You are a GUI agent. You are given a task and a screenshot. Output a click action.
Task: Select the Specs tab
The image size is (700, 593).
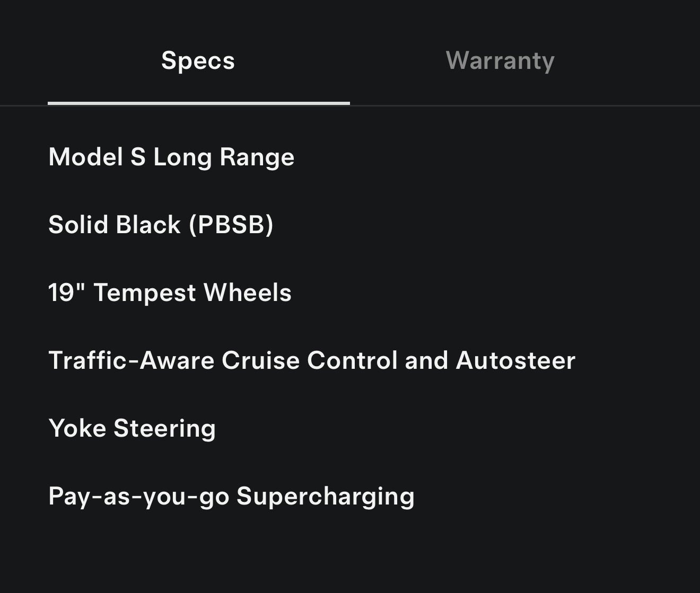point(198,60)
